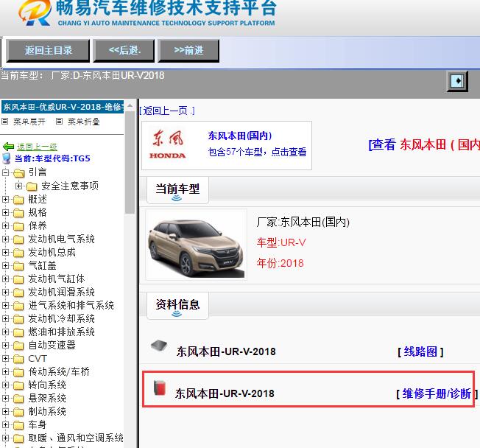Select 发动机总成 in the tree
480x448 pixels.
click(52, 252)
